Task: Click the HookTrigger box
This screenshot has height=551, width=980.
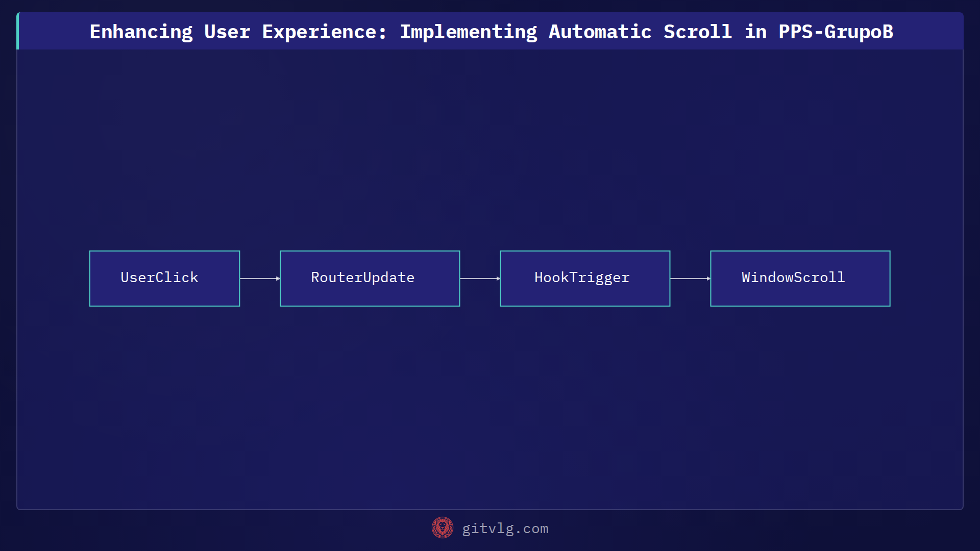Action: (585, 279)
